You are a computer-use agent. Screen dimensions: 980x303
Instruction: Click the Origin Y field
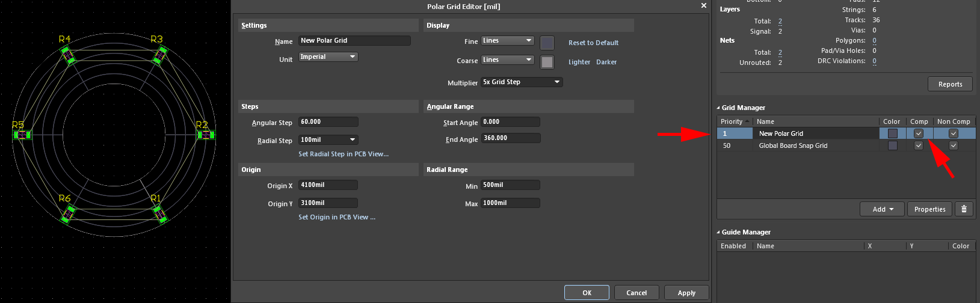pyautogui.click(x=328, y=203)
